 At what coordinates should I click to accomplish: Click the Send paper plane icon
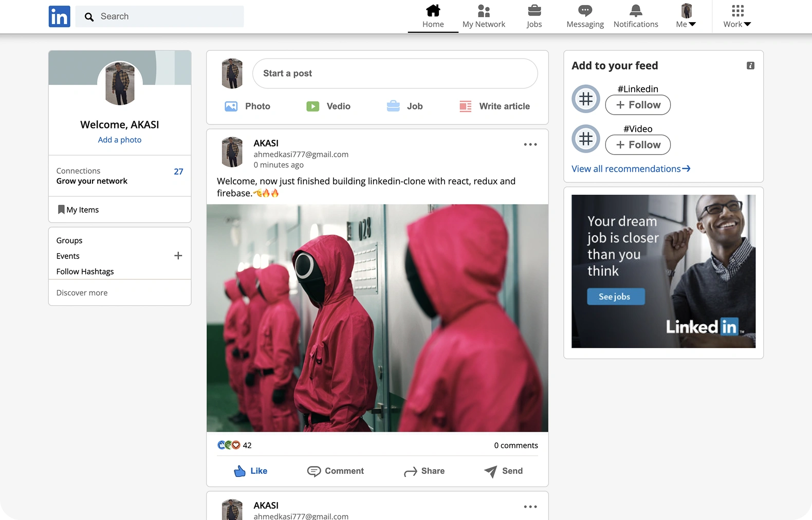click(x=491, y=471)
